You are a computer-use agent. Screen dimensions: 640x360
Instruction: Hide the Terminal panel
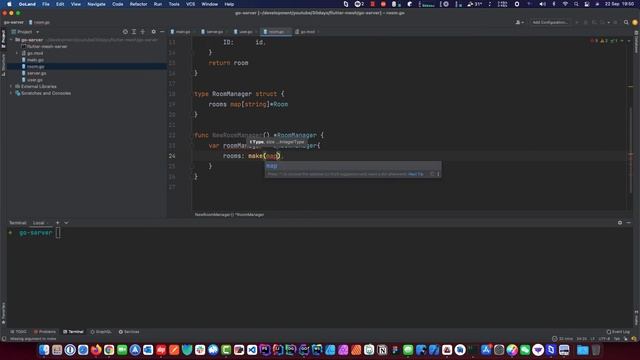pyautogui.click(x=629, y=223)
